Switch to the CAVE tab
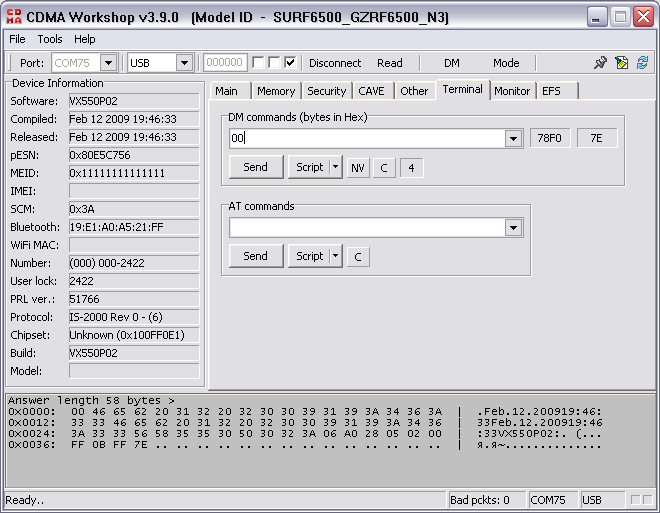This screenshot has width=660, height=513. pyautogui.click(x=372, y=91)
